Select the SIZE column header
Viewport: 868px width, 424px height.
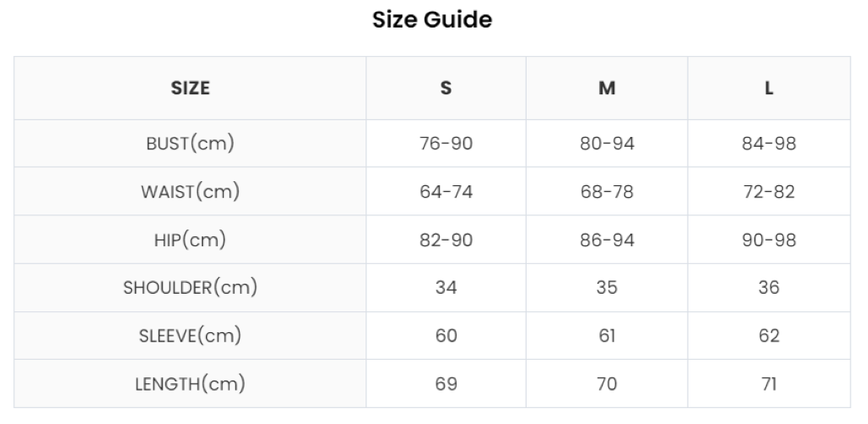pos(190,88)
